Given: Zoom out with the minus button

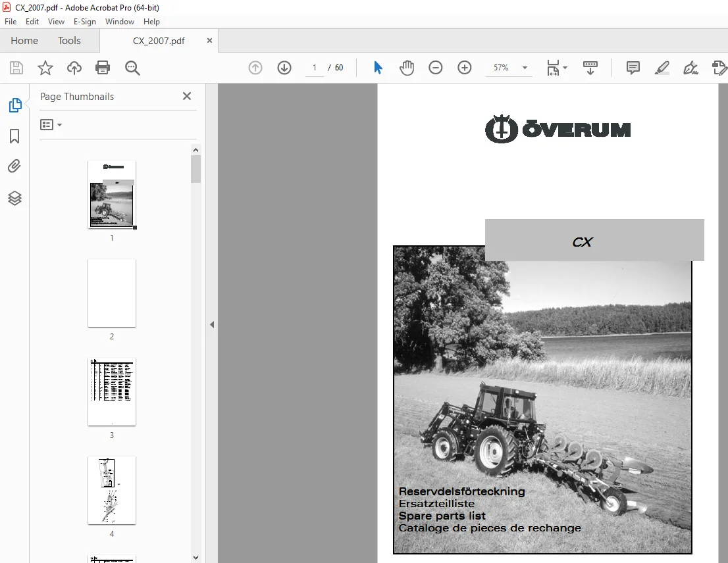Looking at the screenshot, I should pyautogui.click(x=436, y=68).
